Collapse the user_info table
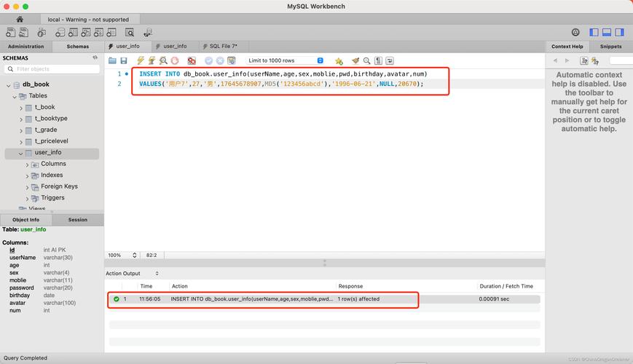Viewport: 633px width, 364px height. click(20, 153)
